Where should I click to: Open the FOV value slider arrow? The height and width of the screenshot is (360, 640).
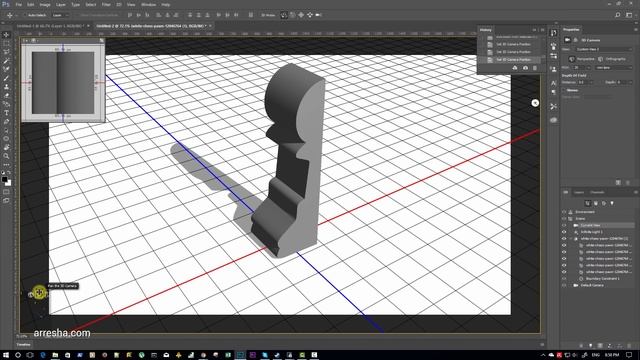pos(588,68)
